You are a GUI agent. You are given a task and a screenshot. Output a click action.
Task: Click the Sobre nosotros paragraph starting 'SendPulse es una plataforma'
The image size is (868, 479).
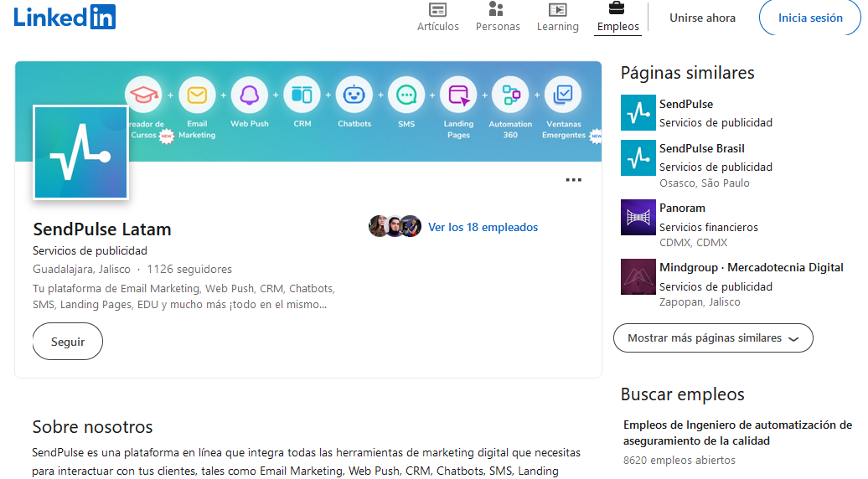point(306,462)
